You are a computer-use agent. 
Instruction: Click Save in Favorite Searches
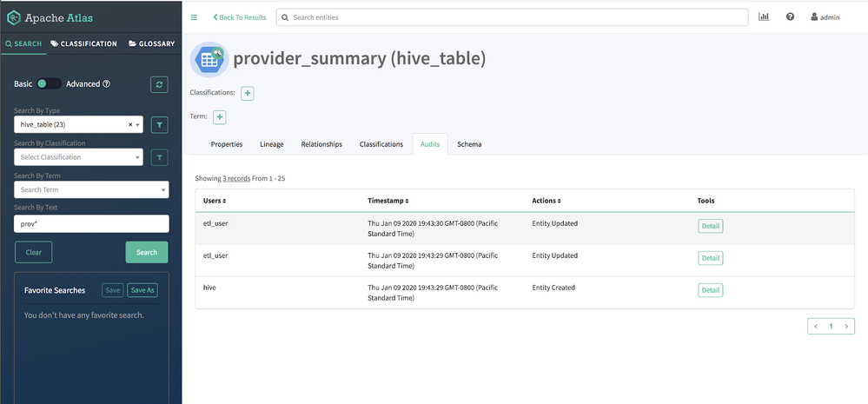click(x=113, y=290)
